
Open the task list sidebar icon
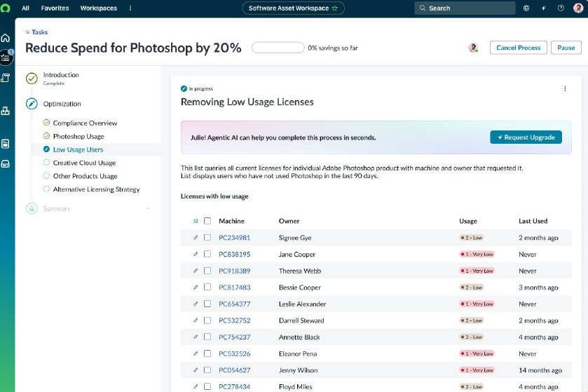click(5, 58)
